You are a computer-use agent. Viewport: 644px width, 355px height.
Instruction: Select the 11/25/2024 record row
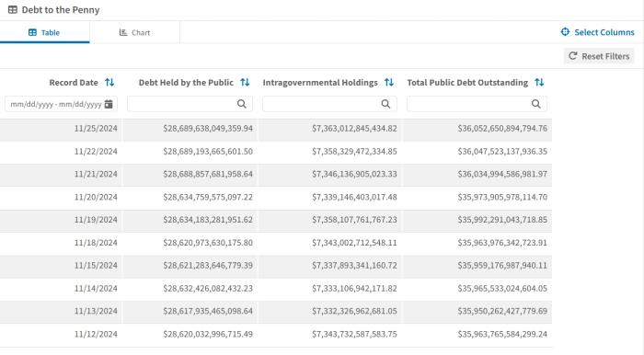coord(276,129)
